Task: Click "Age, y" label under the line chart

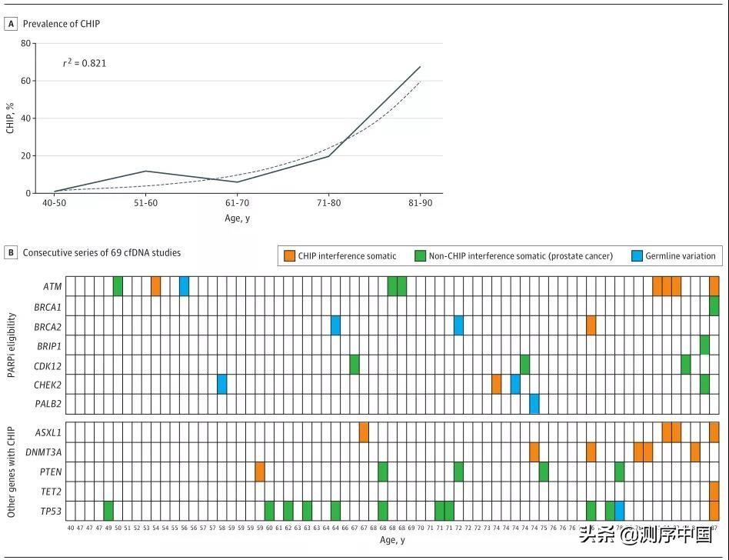Action: tap(237, 218)
